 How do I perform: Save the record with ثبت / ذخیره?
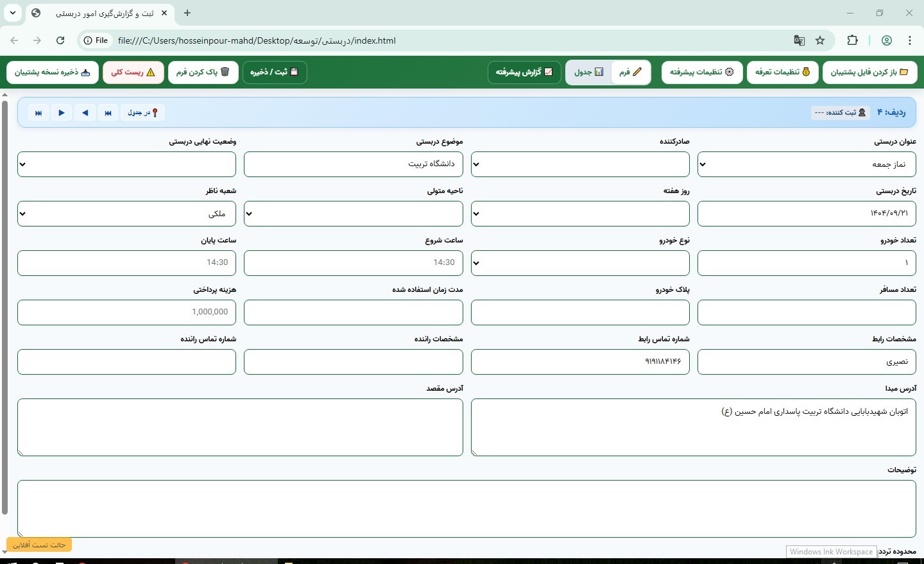click(x=275, y=72)
